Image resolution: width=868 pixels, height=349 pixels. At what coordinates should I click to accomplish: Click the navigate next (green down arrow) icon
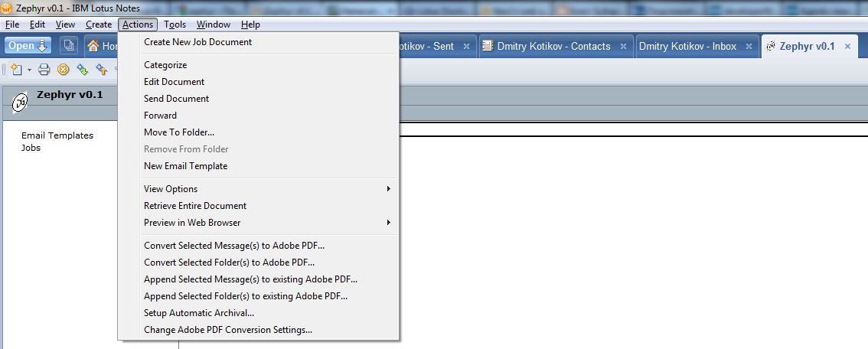(83, 70)
